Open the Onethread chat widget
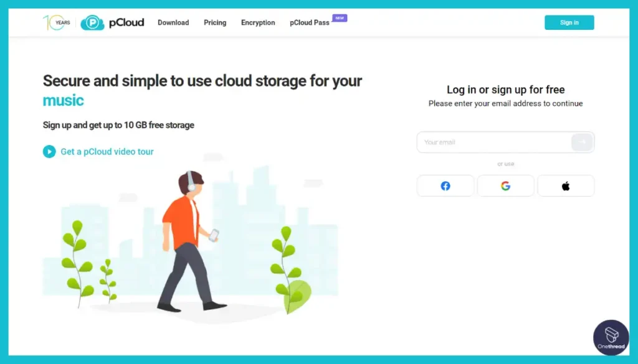This screenshot has height=364, width=638. coord(611,337)
